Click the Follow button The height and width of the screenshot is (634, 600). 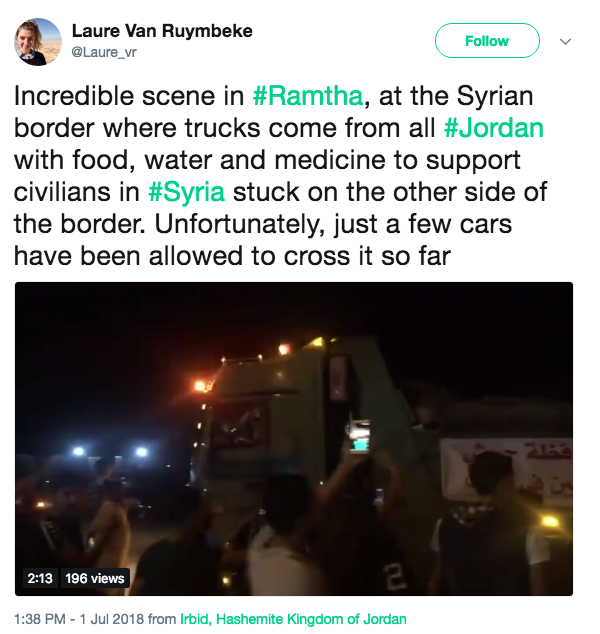pyautogui.click(x=487, y=41)
